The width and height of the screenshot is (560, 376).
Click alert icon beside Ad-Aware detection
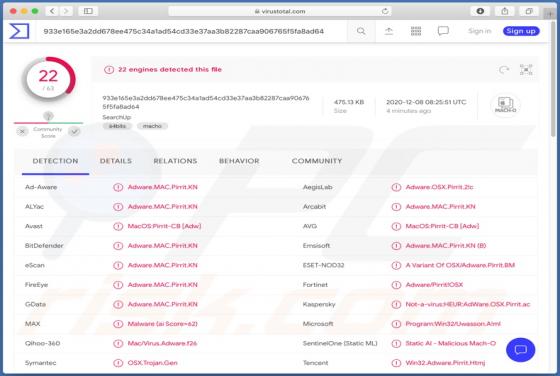(118, 187)
